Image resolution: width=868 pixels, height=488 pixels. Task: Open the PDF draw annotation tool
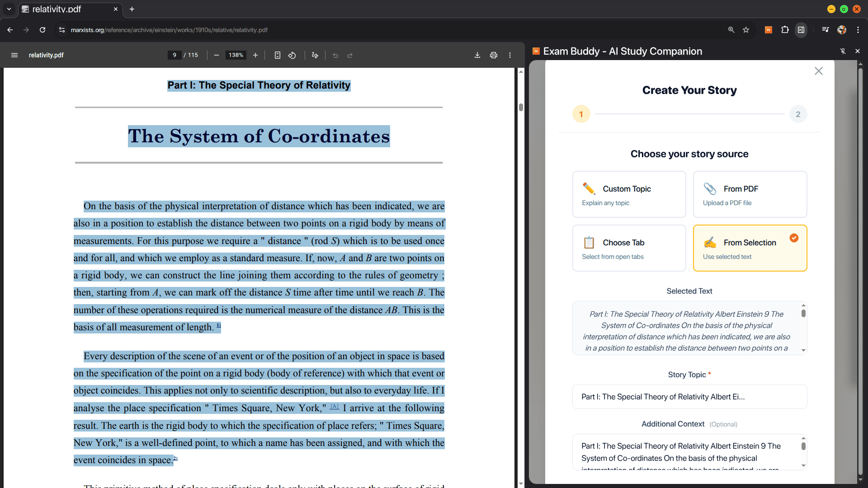coord(315,55)
